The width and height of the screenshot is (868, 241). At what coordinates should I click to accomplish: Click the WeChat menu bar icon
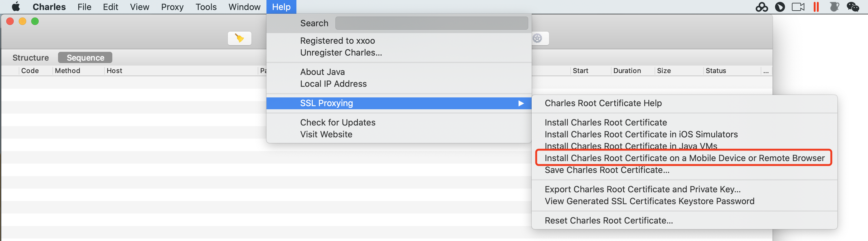[x=853, y=7]
